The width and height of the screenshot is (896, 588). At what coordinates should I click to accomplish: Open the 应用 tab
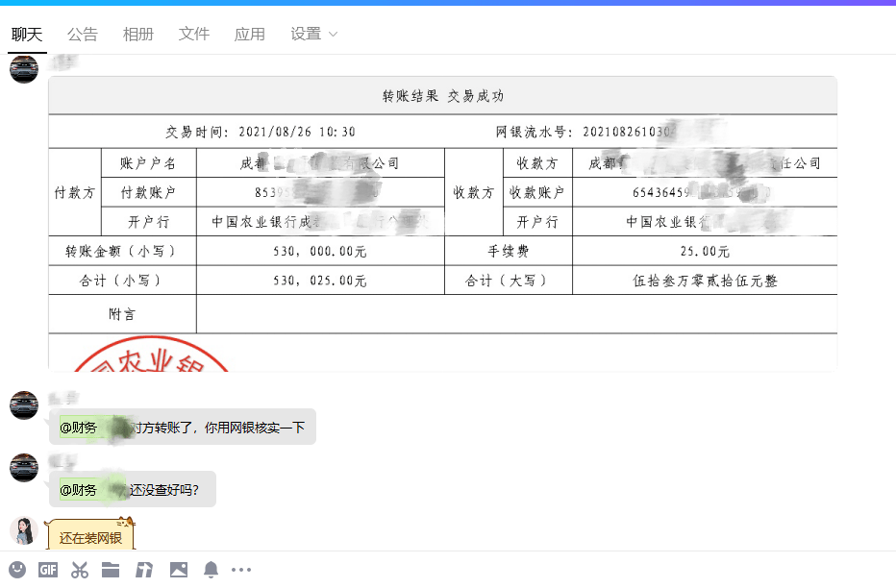click(250, 35)
